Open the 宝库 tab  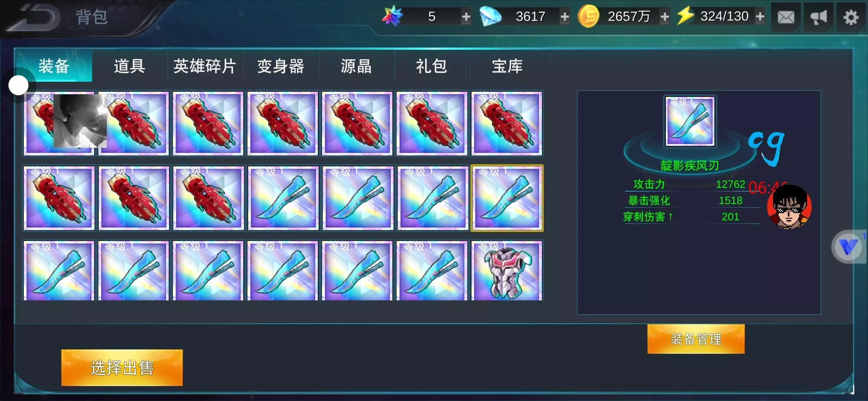tap(507, 66)
